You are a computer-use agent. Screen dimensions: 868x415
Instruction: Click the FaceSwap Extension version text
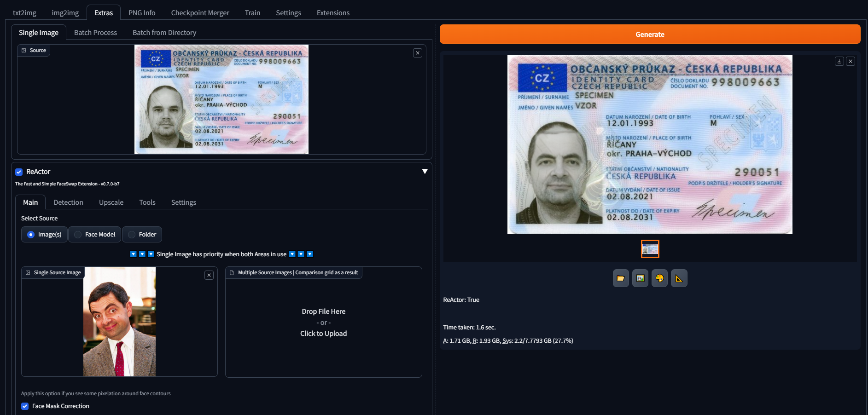(67, 184)
